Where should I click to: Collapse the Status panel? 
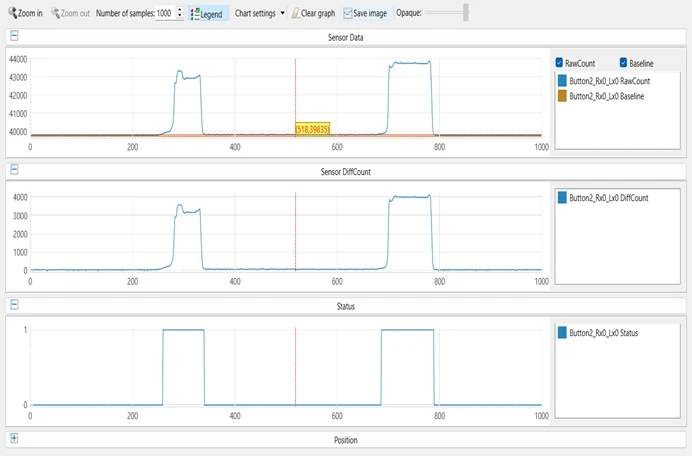pyautogui.click(x=14, y=305)
